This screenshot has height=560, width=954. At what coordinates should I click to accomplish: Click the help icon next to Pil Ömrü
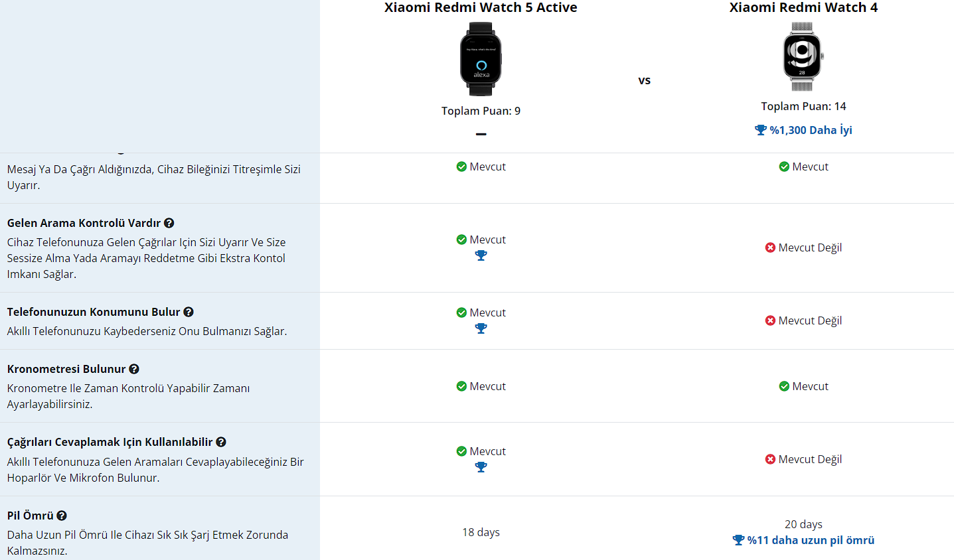62,516
